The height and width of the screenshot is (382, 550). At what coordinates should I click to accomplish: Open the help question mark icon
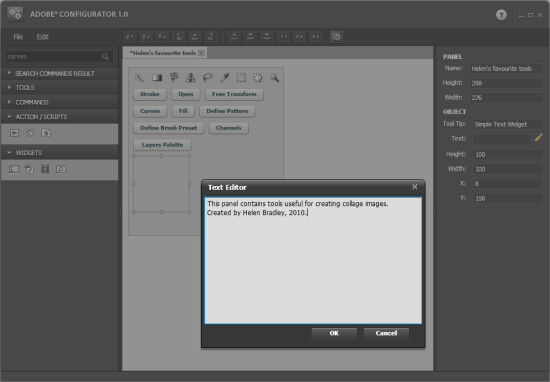501,15
